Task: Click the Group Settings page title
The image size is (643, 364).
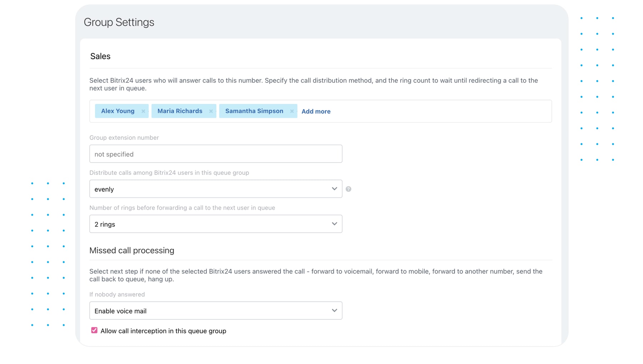Action: click(119, 22)
